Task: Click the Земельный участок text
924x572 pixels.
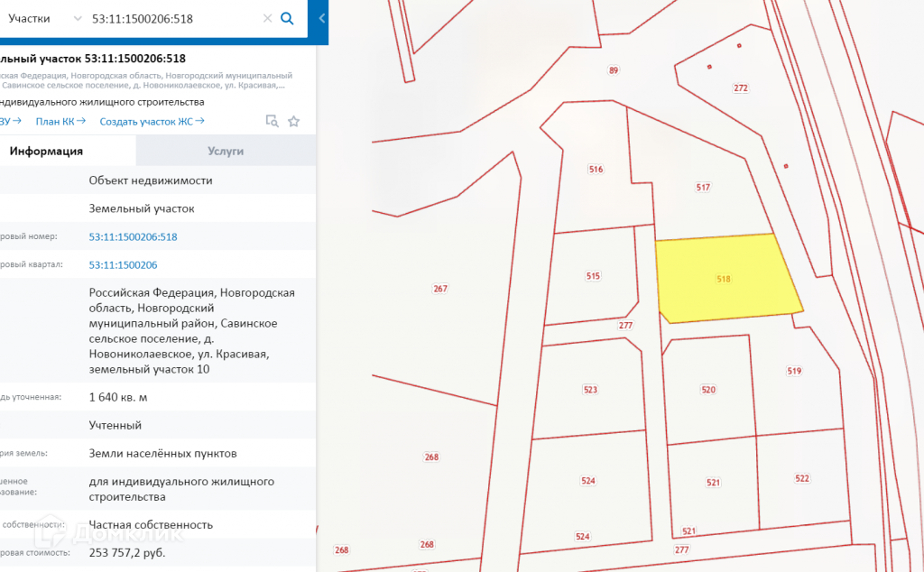Action: [x=142, y=208]
